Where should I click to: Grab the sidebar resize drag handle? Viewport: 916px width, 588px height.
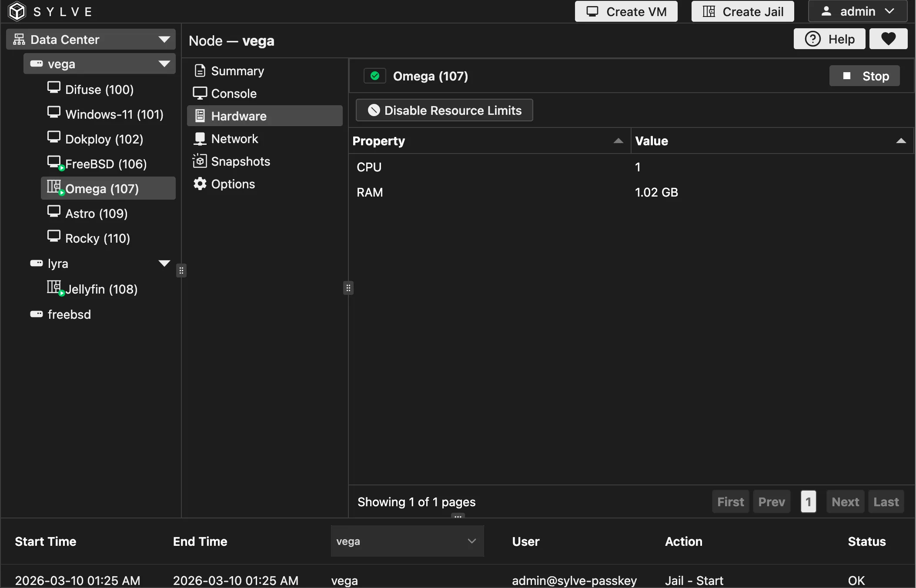(181, 271)
